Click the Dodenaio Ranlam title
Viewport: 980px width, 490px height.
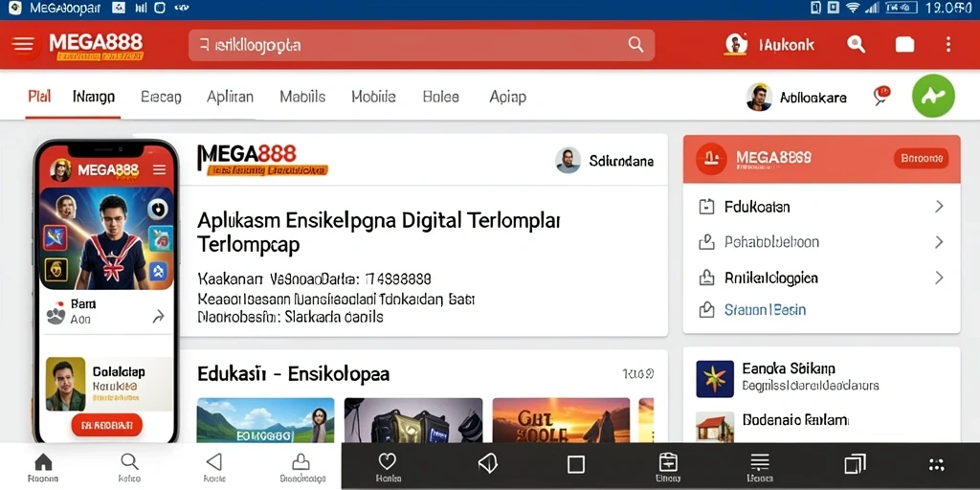point(795,419)
